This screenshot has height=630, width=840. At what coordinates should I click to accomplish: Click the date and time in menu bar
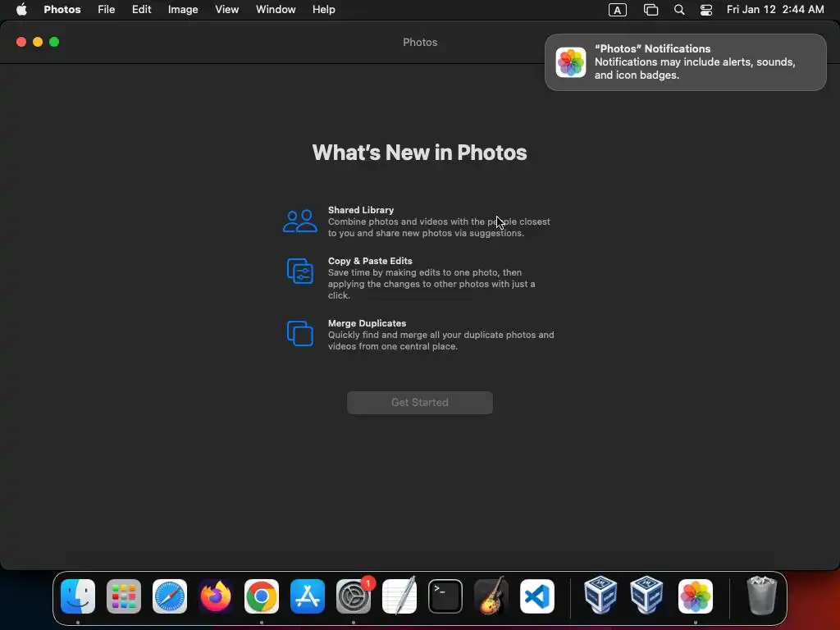774,10
